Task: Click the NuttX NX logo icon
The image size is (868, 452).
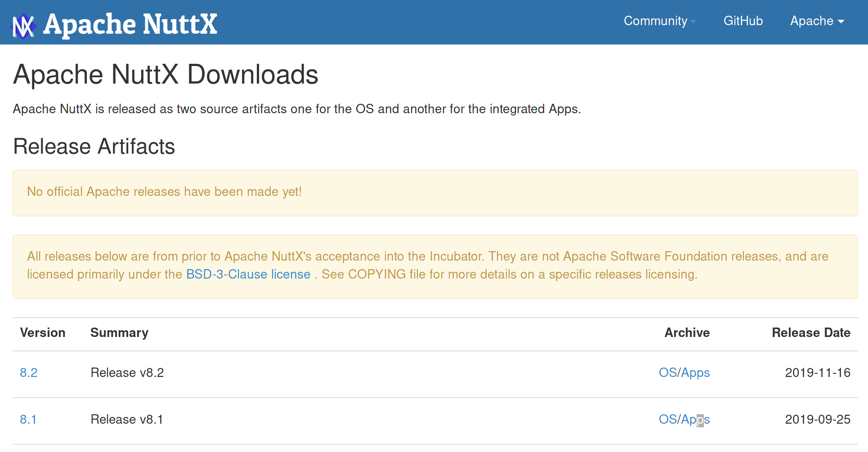Action: (24, 26)
